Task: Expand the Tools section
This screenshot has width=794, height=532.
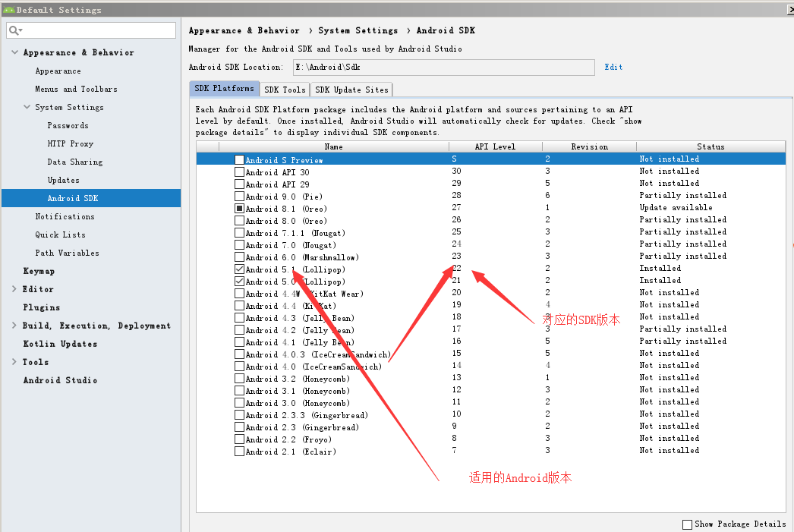Action: coord(14,362)
